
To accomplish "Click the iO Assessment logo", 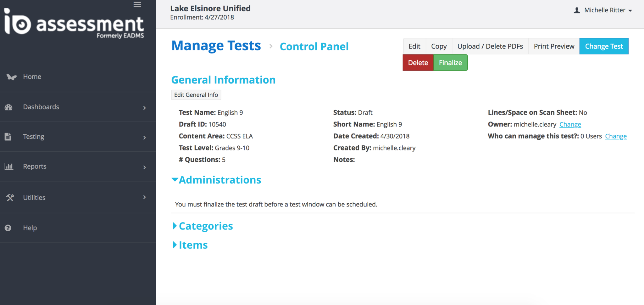I will (x=74, y=24).
